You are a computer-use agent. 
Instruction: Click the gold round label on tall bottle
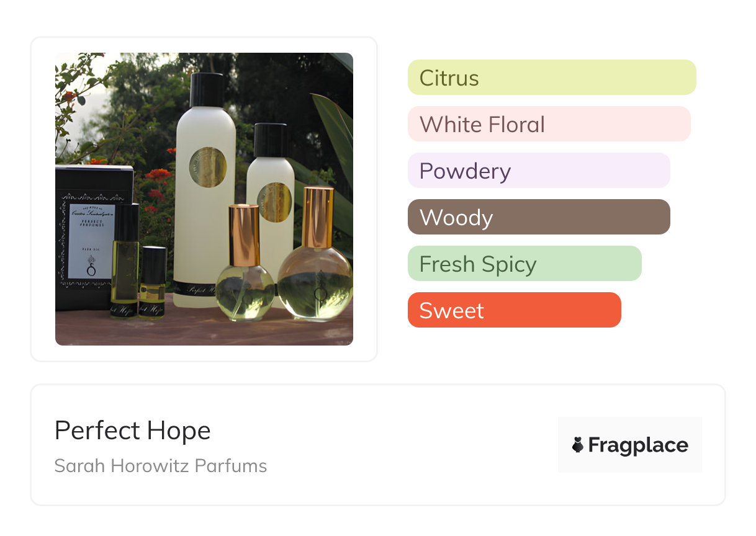click(208, 167)
